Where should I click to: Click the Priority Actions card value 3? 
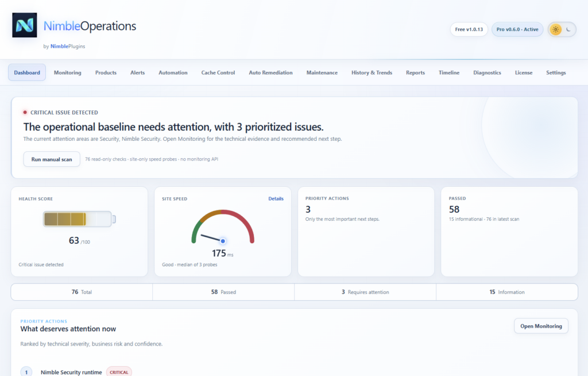pyautogui.click(x=308, y=209)
